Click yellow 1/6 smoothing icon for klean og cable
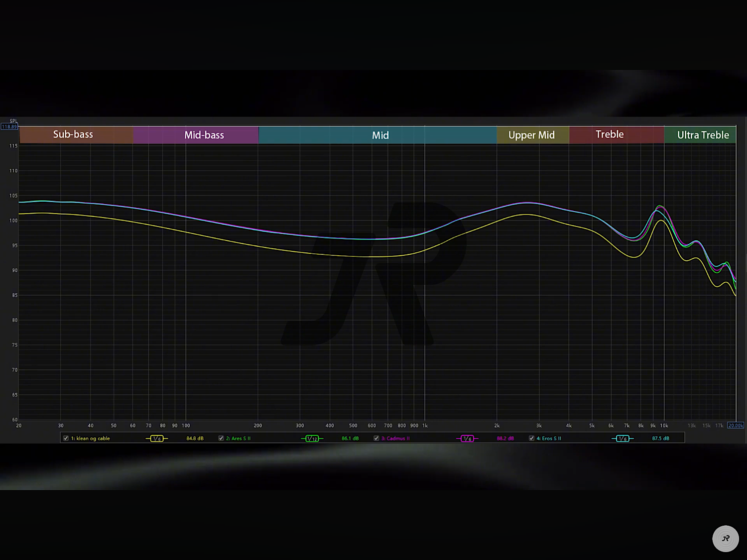The width and height of the screenshot is (747, 560). 156,439
